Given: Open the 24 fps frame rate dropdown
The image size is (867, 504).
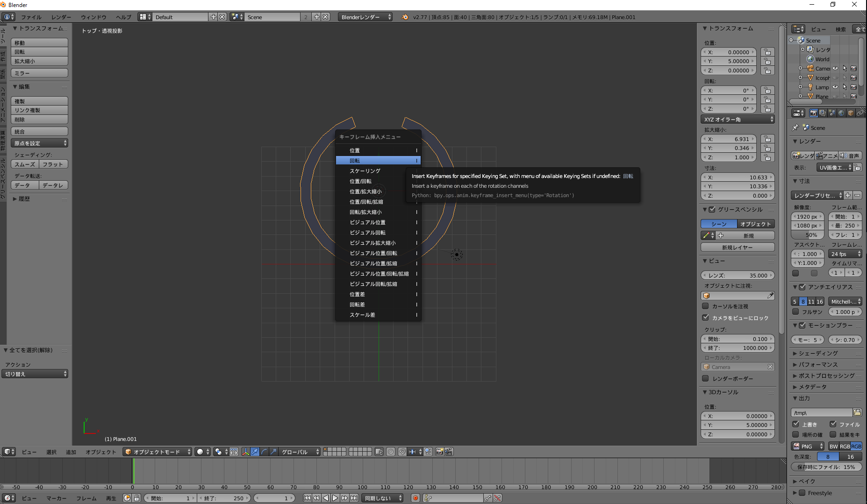Looking at the screenshot, I should [x=845, y=254].
